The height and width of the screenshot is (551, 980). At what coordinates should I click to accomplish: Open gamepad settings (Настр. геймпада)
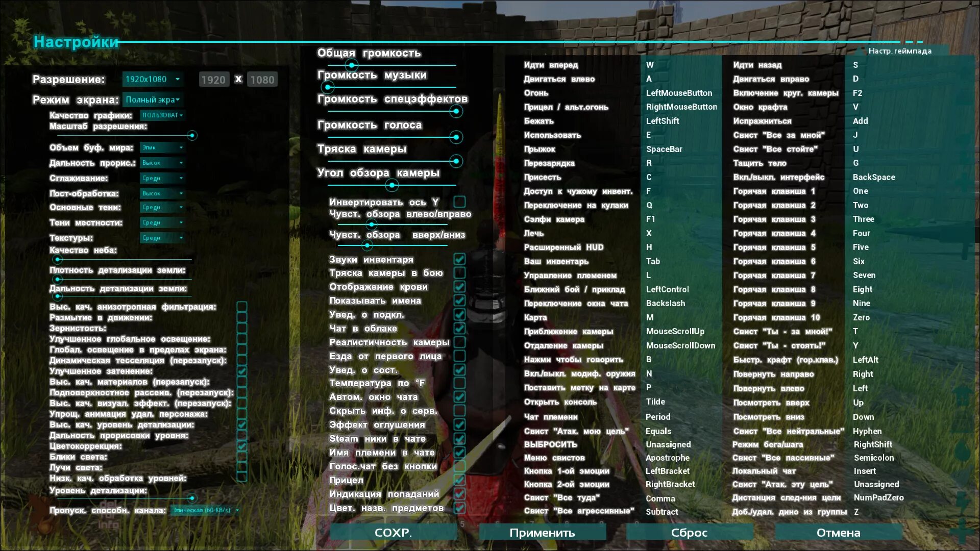[x=900, y=51]
